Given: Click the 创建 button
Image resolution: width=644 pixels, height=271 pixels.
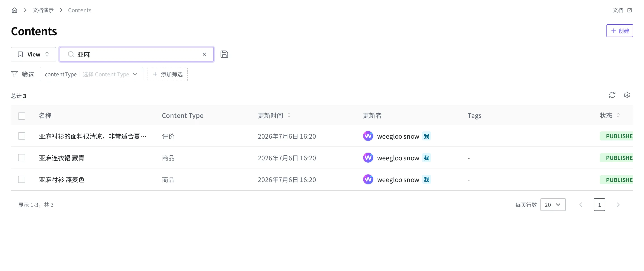Looking at the screenshot, I should (620, 31).
